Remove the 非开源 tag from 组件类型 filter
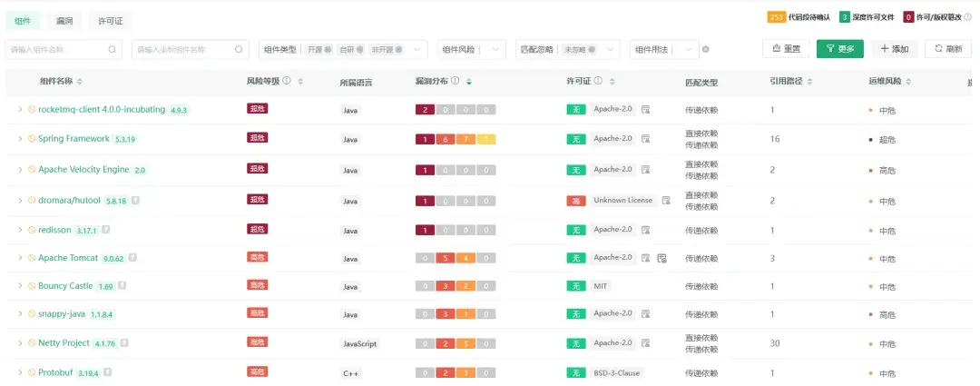 pos(398,49)
